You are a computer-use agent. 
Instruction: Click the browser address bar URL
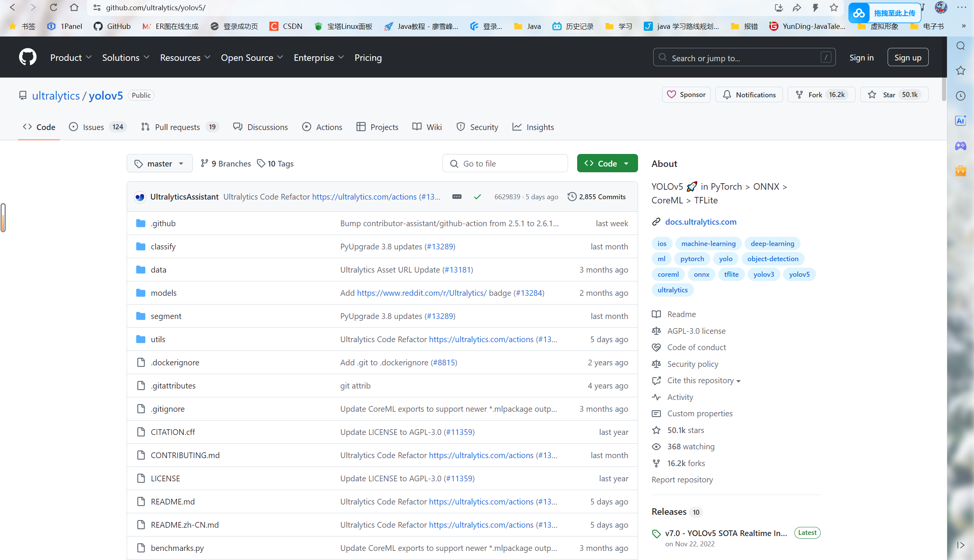[156, 7]
